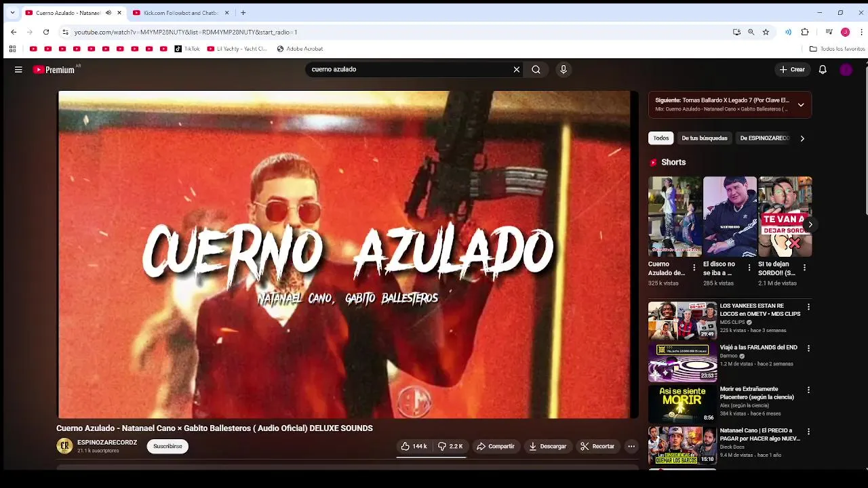Open the Chrome apps grid shortcut
868x488 pixels.
coord(12,49)
